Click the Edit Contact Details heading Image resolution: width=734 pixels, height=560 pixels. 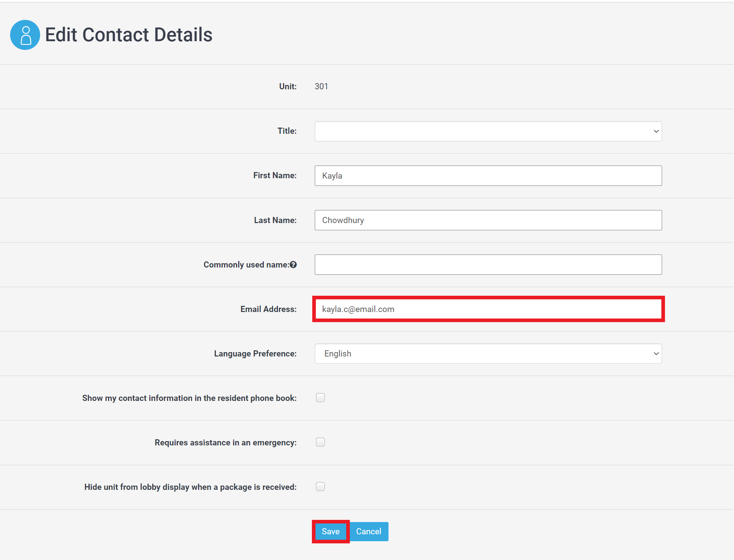pyautogui.click(x=129, y=34)
